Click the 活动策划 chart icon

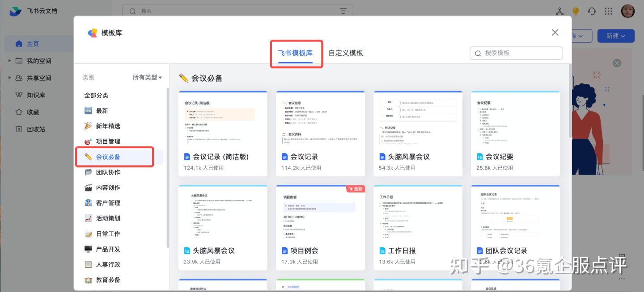(x=88, y=218)
